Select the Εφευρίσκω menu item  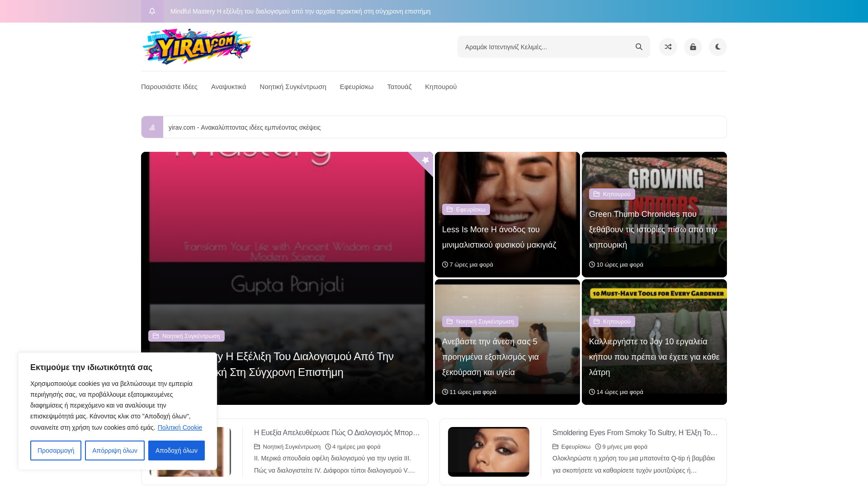point(357,87)
